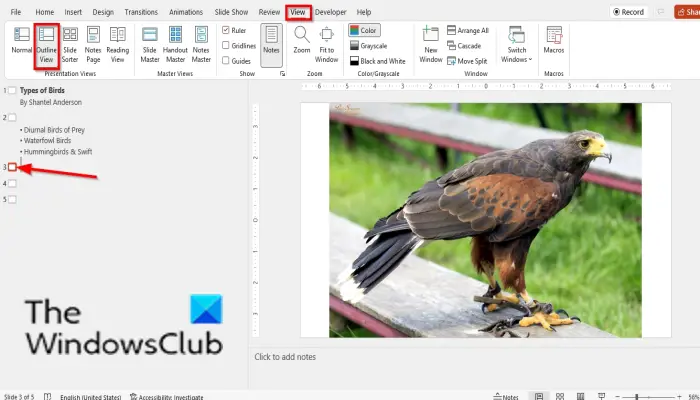Open the Transitions tab
The height and width of the screenshot is (400, 700).
click(x=141, y=12)
